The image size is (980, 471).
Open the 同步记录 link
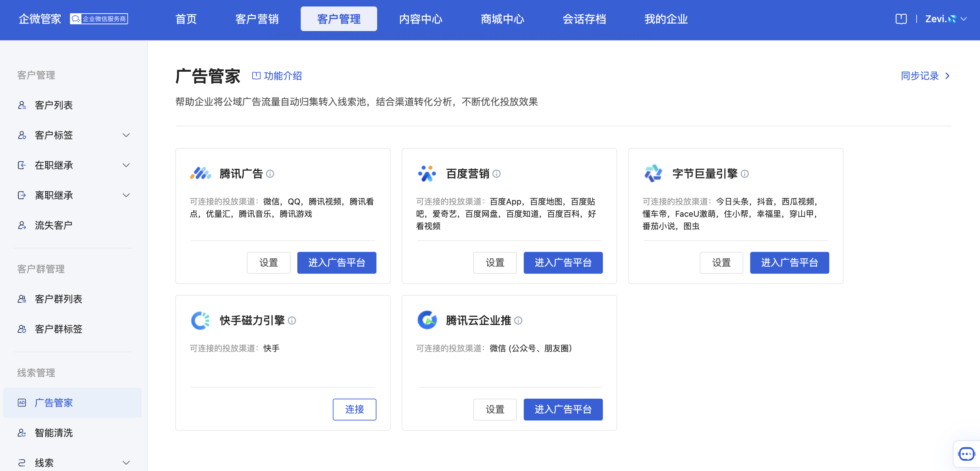click(x=925, y=76)
